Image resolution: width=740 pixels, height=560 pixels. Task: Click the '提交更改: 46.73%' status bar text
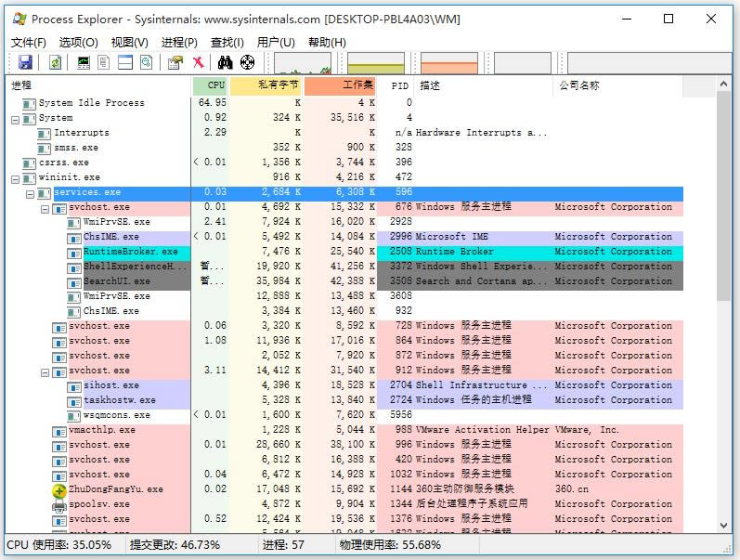(x=175, y=545)
